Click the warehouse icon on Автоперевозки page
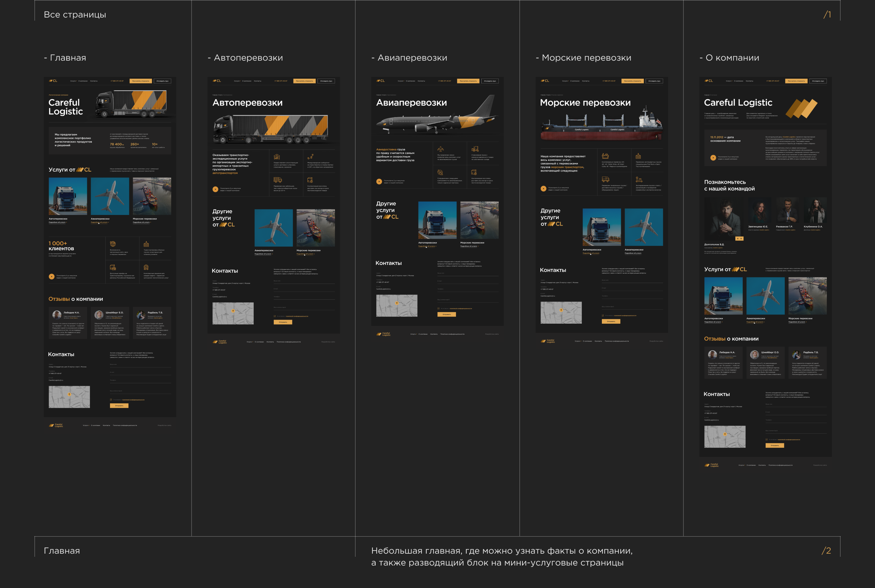Screen dimensions: 875x588 277,157
